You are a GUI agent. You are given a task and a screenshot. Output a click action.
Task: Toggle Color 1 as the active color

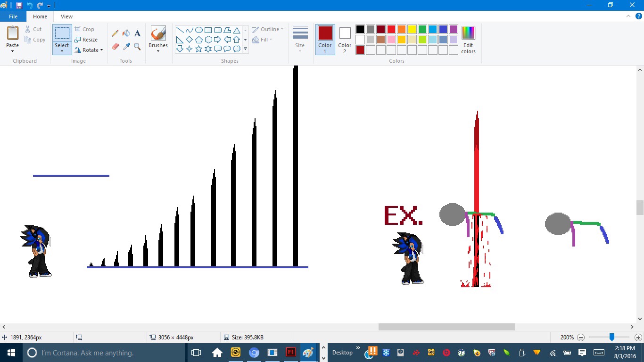tap(325, 40)
